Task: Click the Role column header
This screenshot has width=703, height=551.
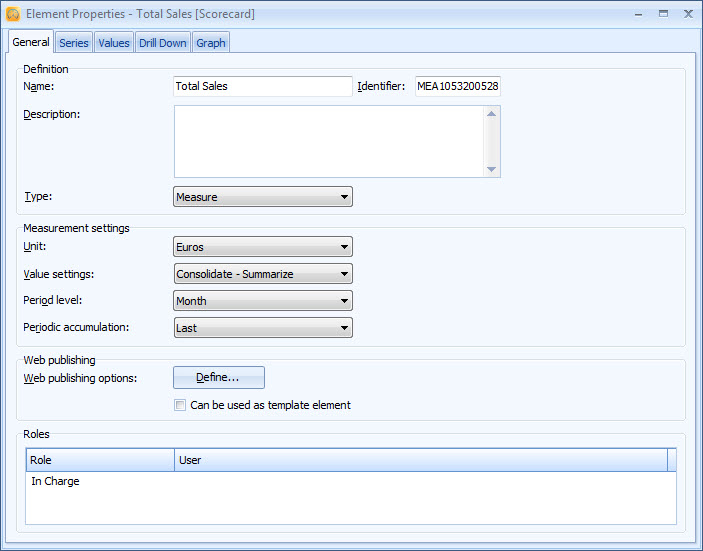Action: [100, 460]
